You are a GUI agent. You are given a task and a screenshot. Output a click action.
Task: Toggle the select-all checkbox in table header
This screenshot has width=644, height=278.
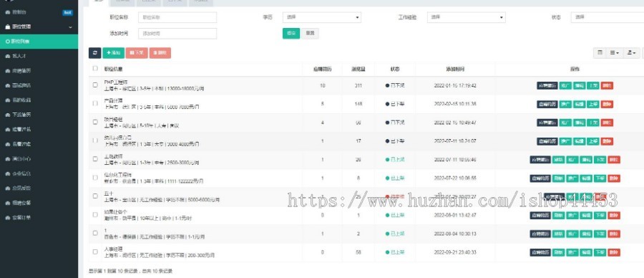(x=95, y=68)
